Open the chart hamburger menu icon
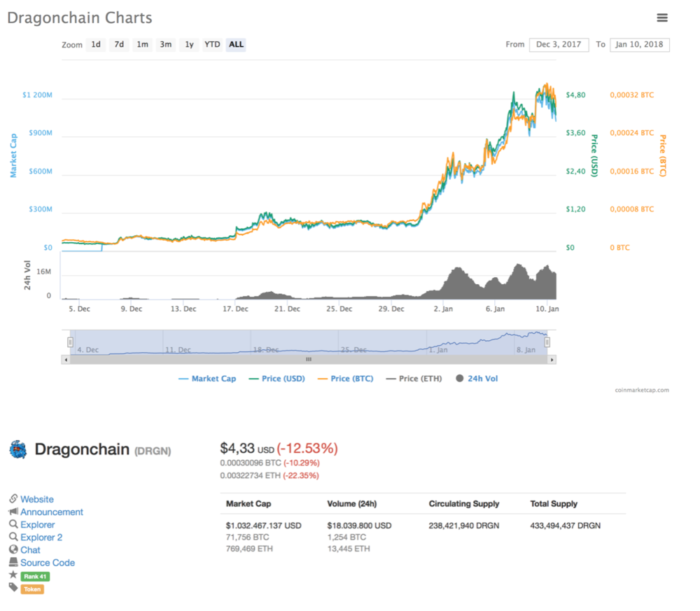This screenshot has height=611, width=700. (662, 18)
